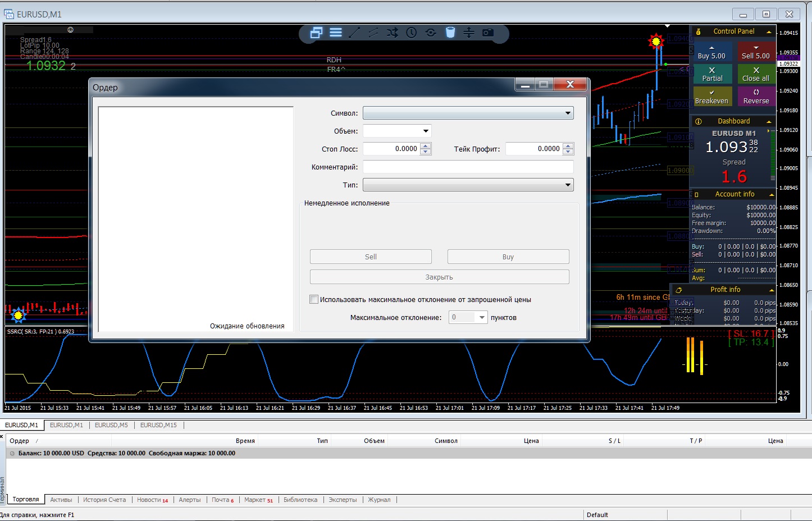Image resolution: width=812 pixels, height=521 pixels.
Task: Click the refresh icon beside Profit info
Action: [x=679, y=290]
